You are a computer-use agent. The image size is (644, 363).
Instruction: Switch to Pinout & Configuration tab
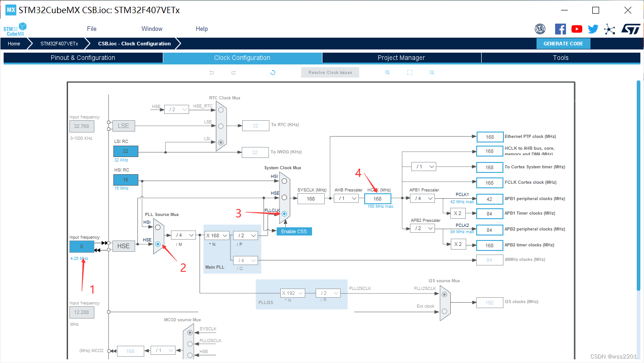(x=83, y=58)
